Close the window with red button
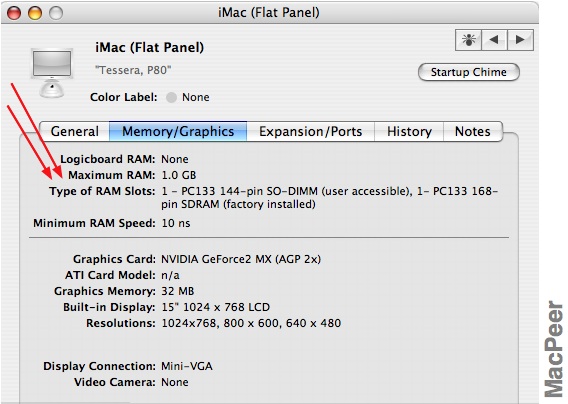 [14, 13]
